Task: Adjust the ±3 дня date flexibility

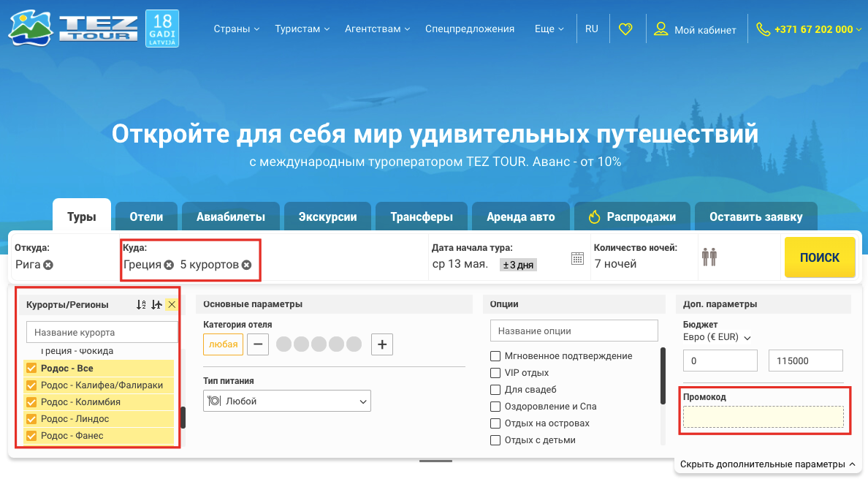Action: coord(518,265)
